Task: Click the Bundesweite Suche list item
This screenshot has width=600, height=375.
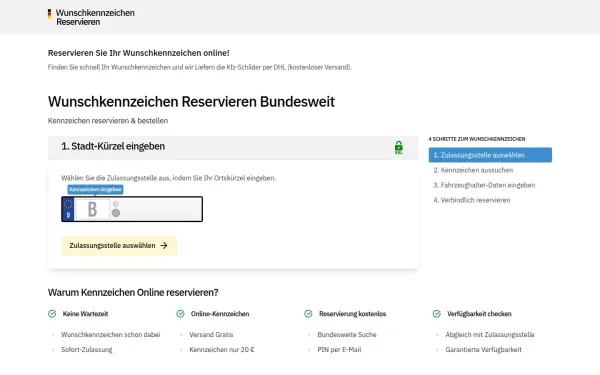Action: click(x=347, y=334)
